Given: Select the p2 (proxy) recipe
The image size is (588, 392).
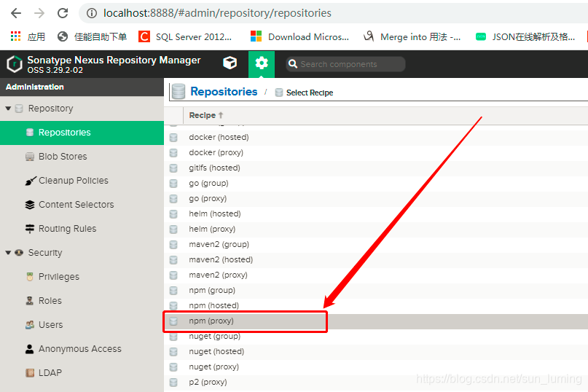Looking at the screenshot, I should (376, 383).
